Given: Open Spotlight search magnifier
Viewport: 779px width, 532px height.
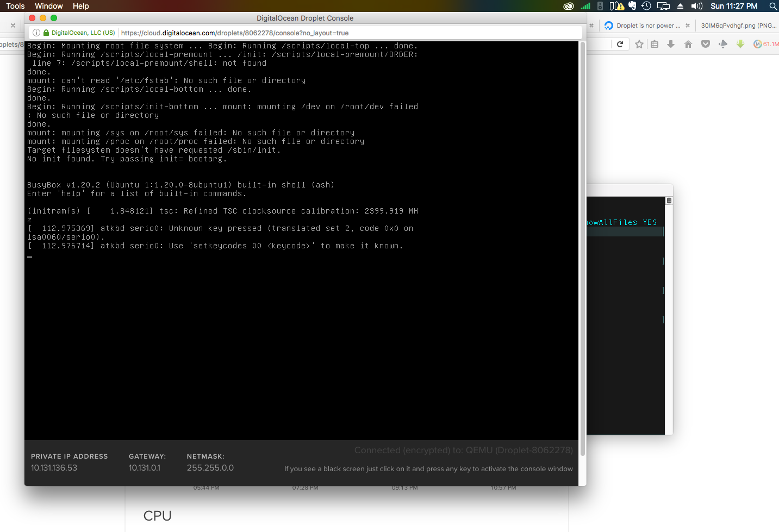Looking at the screenshot, I should 772,6.
